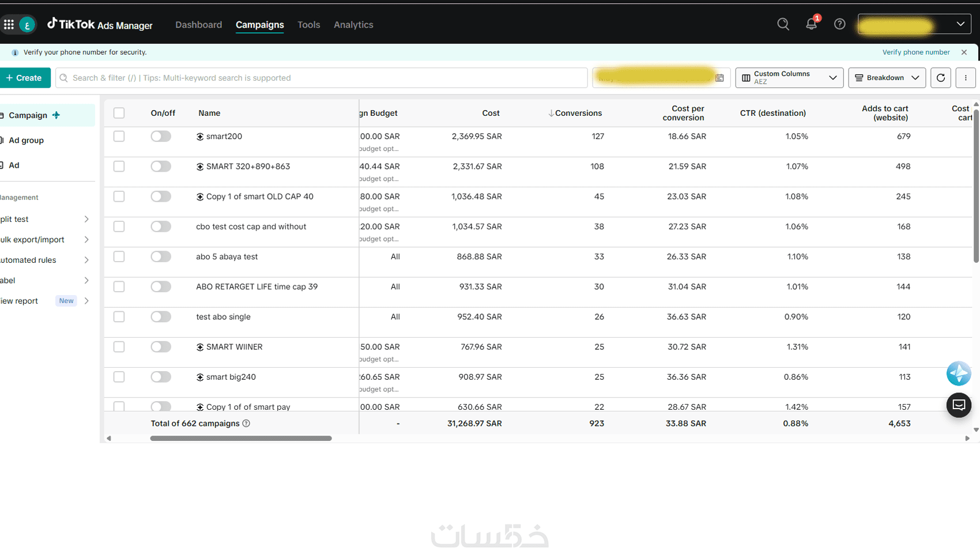980x559 pixels.
Task: Dismiss the verify phone banner
Action: point(964,52)
